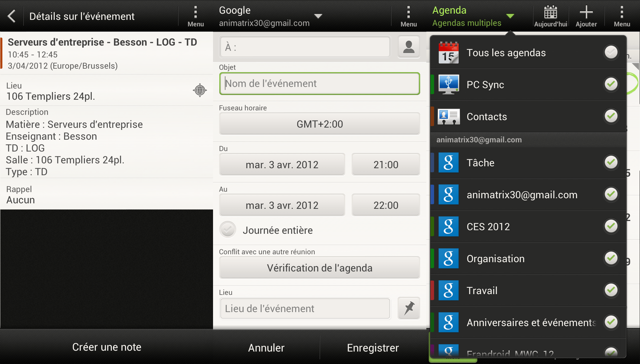Screen dimensions: 640x364
Task: Click the PC Sync calendar icon
Action: click(449, 84)
